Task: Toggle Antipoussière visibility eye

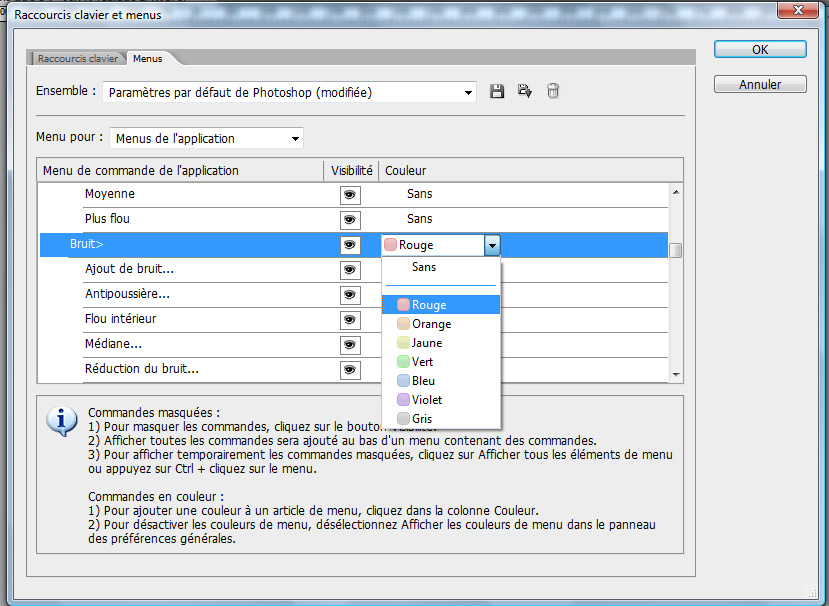Action: (x=350, y=295)
